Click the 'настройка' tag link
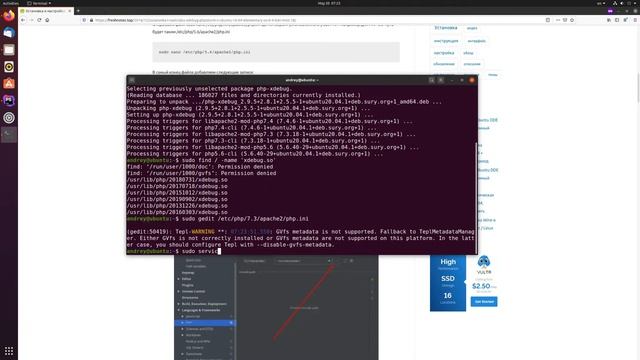 tap(444, 53)
